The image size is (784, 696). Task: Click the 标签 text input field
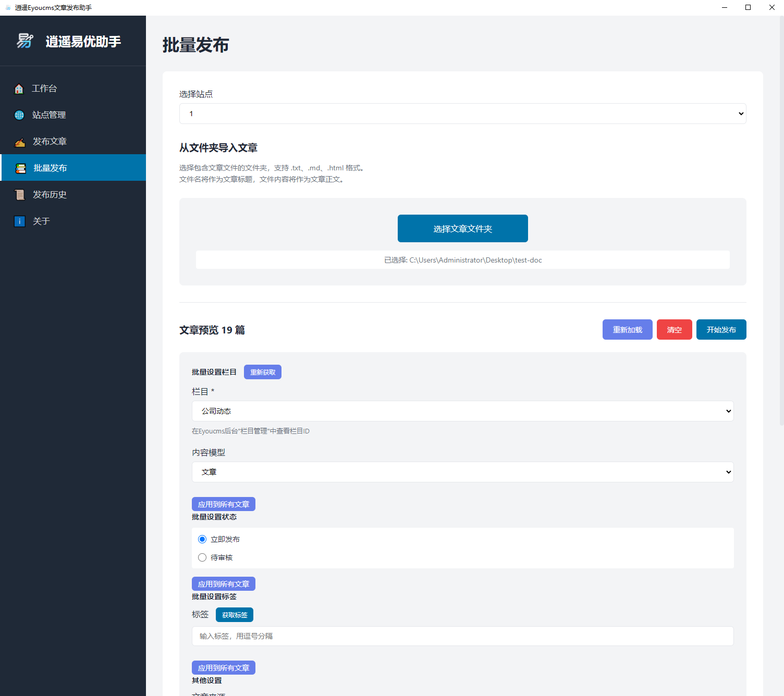pyautogui.click(x=462, y=636)
